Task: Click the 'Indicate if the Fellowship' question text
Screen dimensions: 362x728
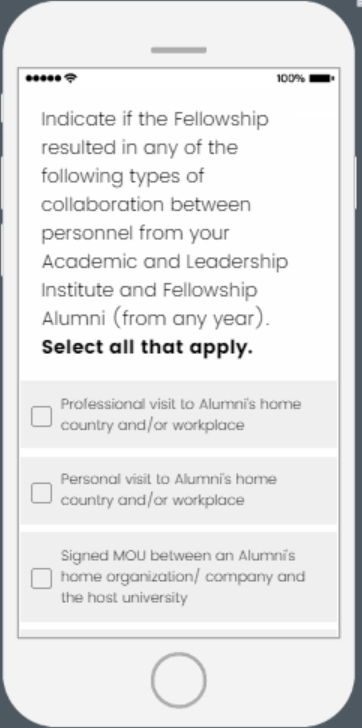Action: click(155, 119)
